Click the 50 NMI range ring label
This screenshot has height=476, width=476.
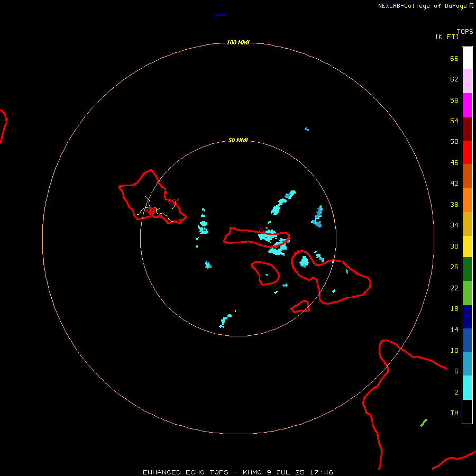coord(238,140)
